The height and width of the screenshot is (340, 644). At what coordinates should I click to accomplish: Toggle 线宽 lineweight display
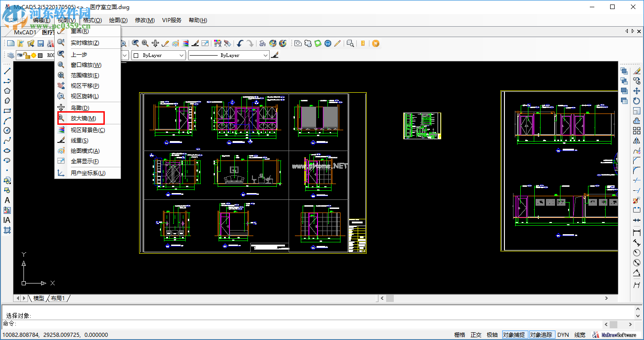pos(580,335)
